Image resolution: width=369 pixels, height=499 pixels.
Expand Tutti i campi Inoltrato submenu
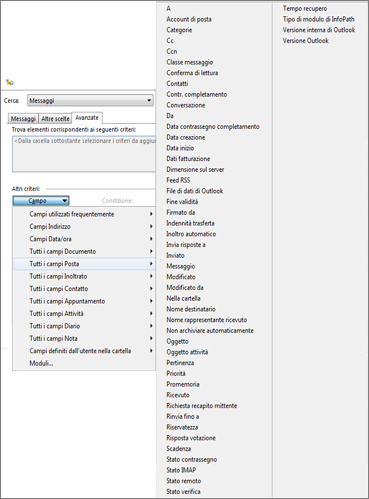click(84, 276)
